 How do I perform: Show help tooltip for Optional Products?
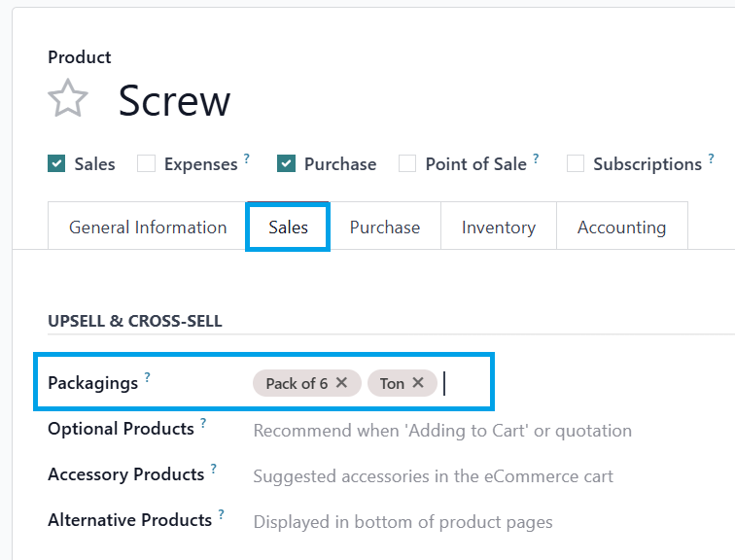203,423
